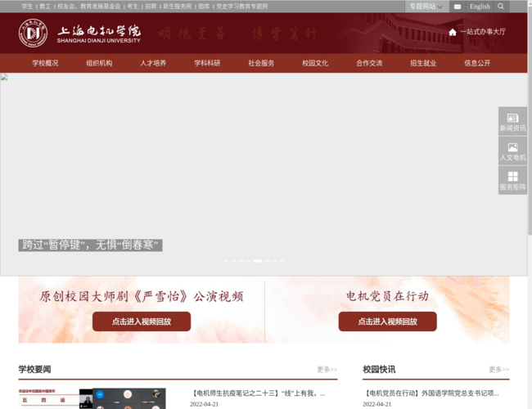This screenshot has width=532, height=409.
Task: Select the 校园文化 menu item
Action: click(x=315, y=63)
